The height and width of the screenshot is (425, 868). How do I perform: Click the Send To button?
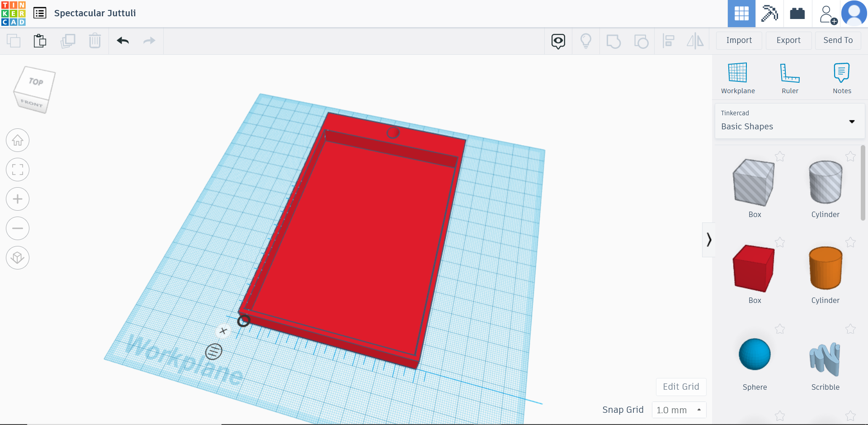838,40
